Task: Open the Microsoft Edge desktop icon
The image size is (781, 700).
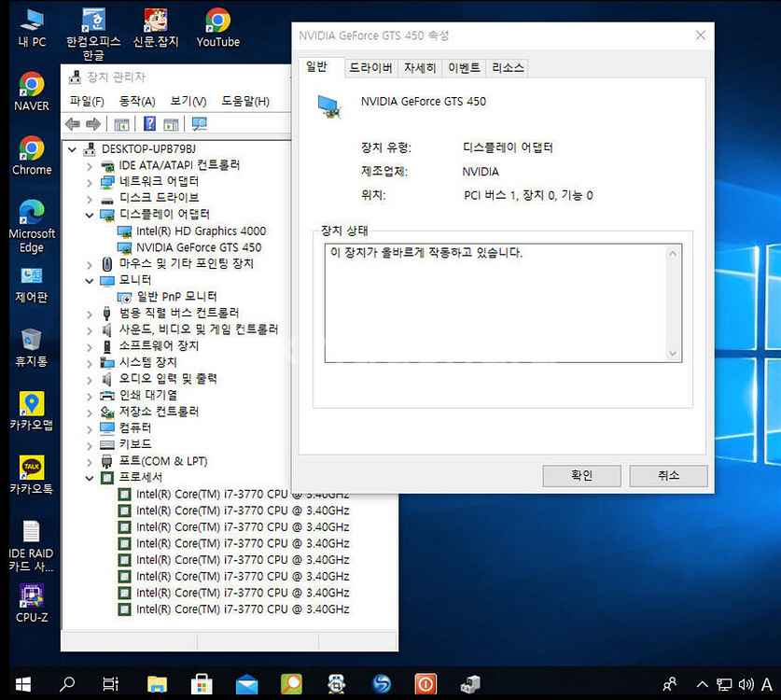Action: tap(32, 226)
